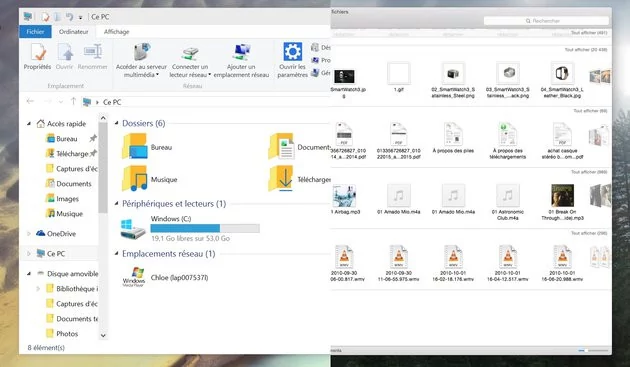Select the Windows (C:) drive icon
The width and height of the screenshot is (630, 367).
pyautogui.click(x=133, y=228)
